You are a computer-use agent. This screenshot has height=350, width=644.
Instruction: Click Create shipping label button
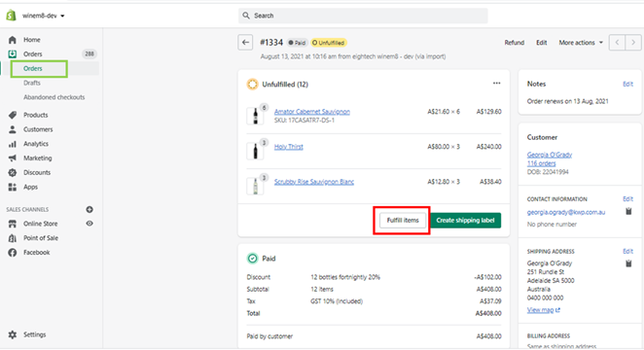465,221
